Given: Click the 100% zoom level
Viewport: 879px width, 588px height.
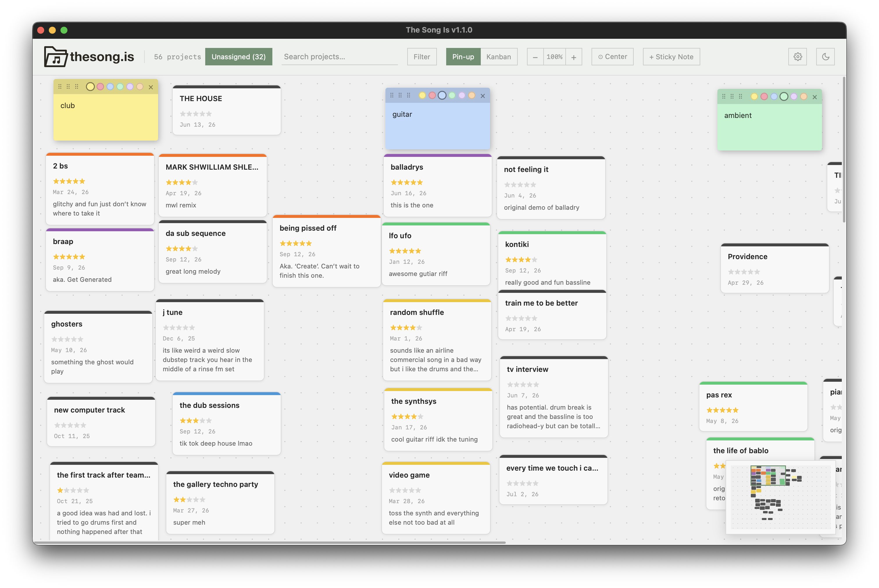Looking at the screenshot, I should tap(555, 57).
